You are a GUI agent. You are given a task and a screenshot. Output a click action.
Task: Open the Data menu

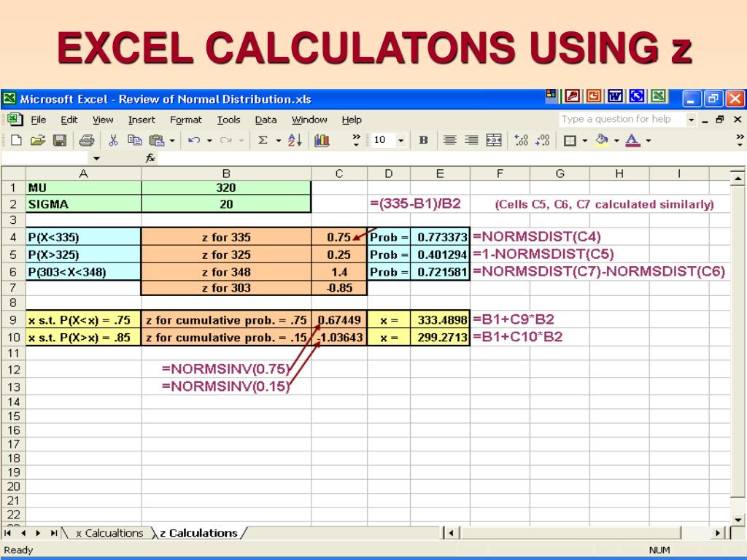coord(266,120)
